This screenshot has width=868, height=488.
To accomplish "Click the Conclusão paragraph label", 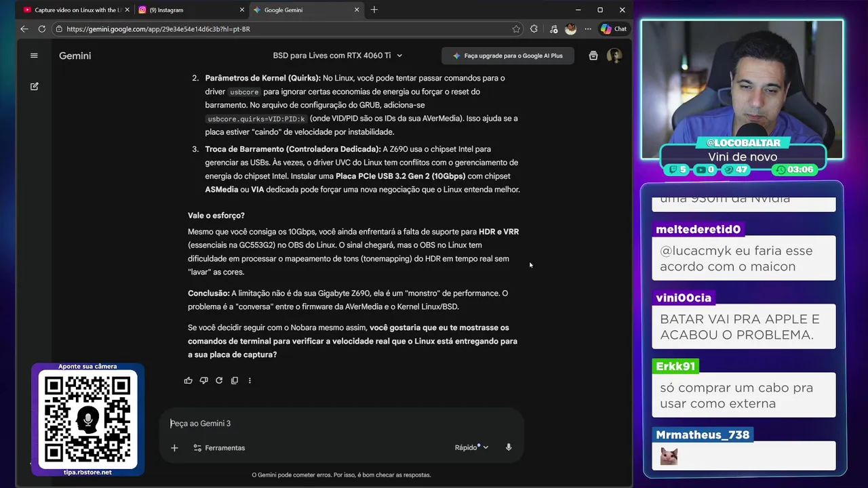I will coord(209,293).
